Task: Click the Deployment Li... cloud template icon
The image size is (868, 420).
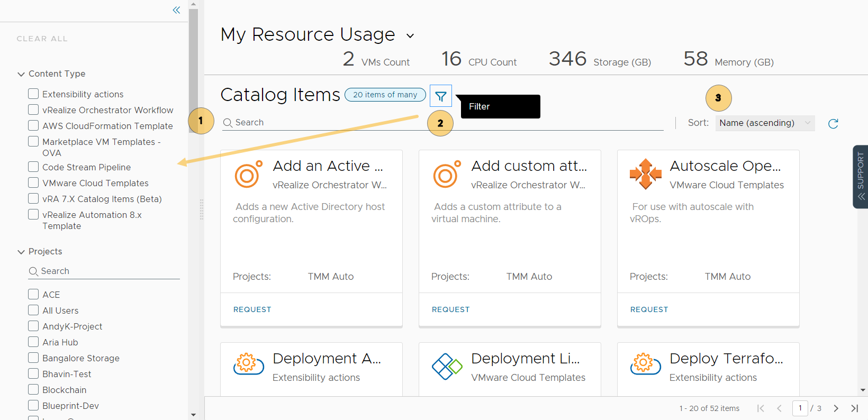Action: (447, 366)
